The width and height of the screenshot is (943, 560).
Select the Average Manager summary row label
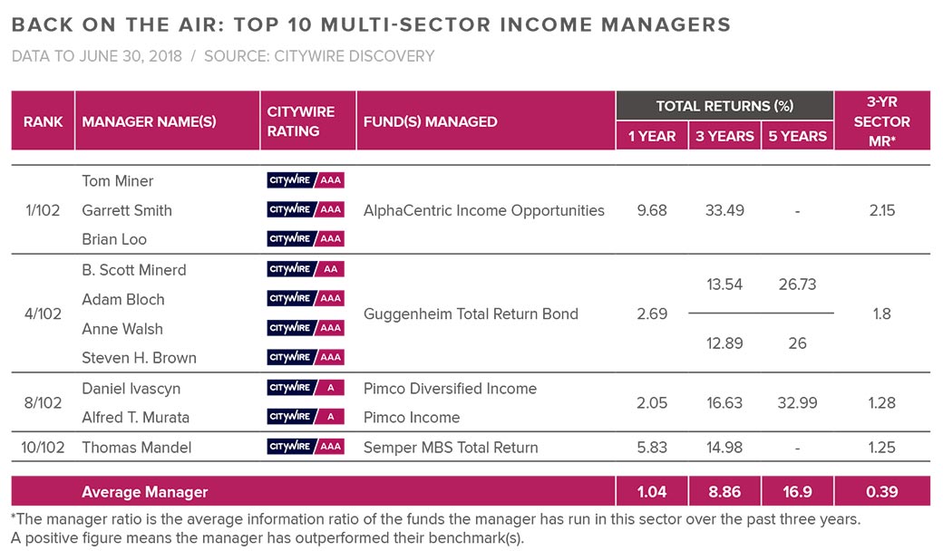click(x=145, y=492)
